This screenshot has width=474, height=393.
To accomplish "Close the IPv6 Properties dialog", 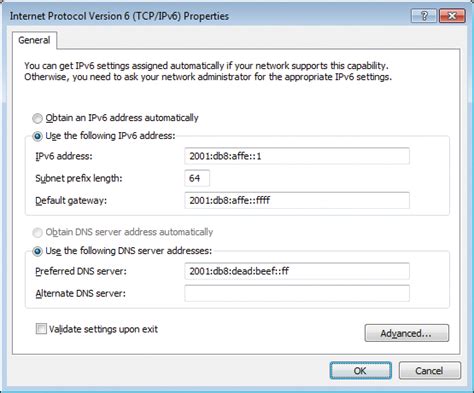I will pos(452,16).
